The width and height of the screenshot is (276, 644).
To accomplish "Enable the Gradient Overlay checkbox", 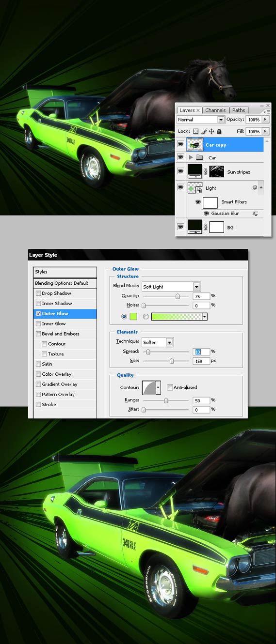I will 38,384.
